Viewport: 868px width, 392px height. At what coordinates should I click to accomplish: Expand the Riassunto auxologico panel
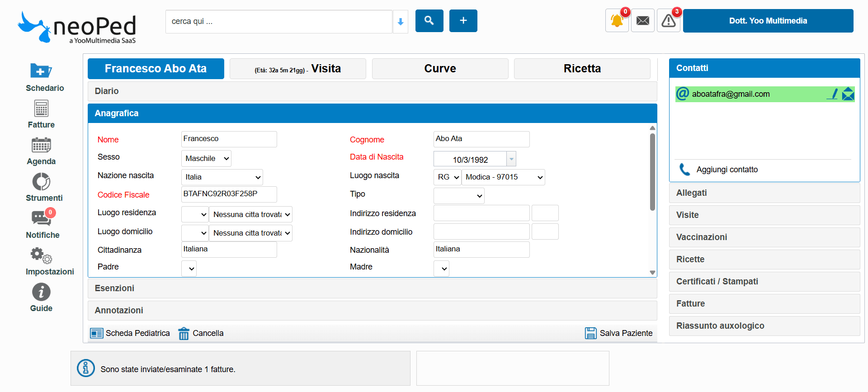pos(764,326)
